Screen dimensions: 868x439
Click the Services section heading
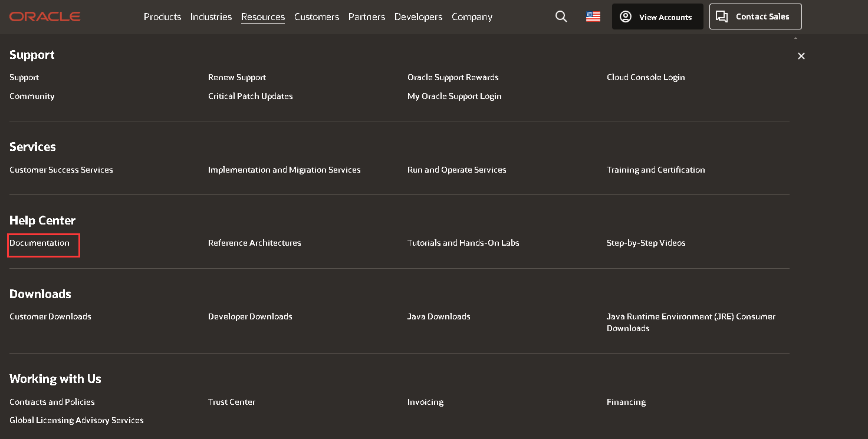point(32,147)
